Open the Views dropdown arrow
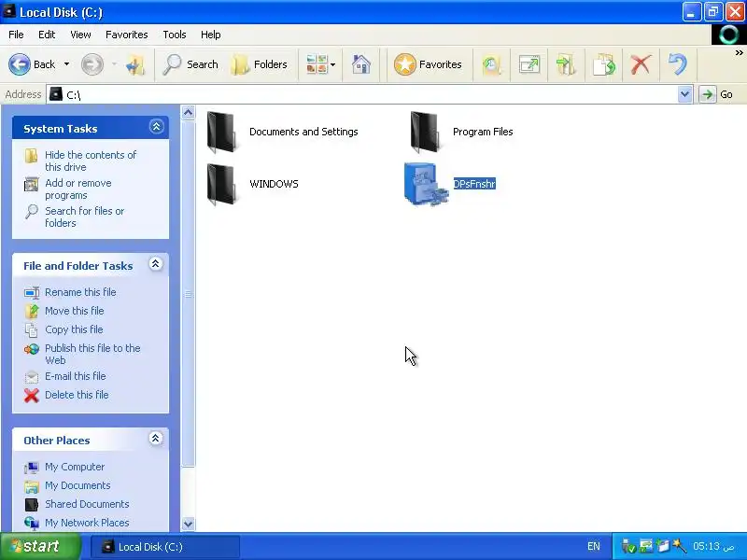Image resolution: width=747 pixels, height=560 pixels. [333, 64]
